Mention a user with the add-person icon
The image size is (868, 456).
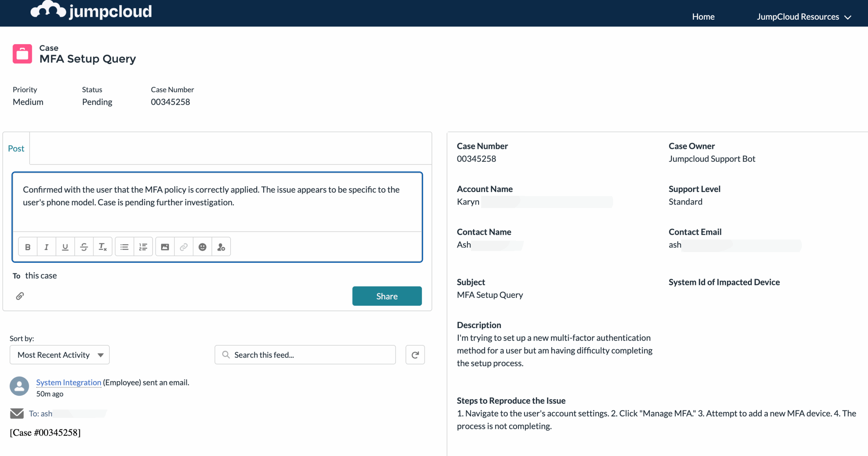coord(221,246)
